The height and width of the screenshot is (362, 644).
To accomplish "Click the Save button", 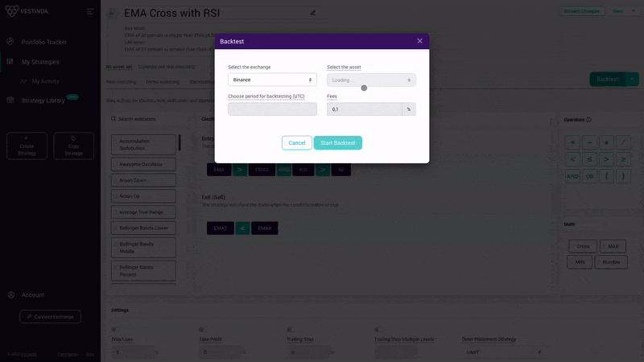I will click(x=617, y=11).
